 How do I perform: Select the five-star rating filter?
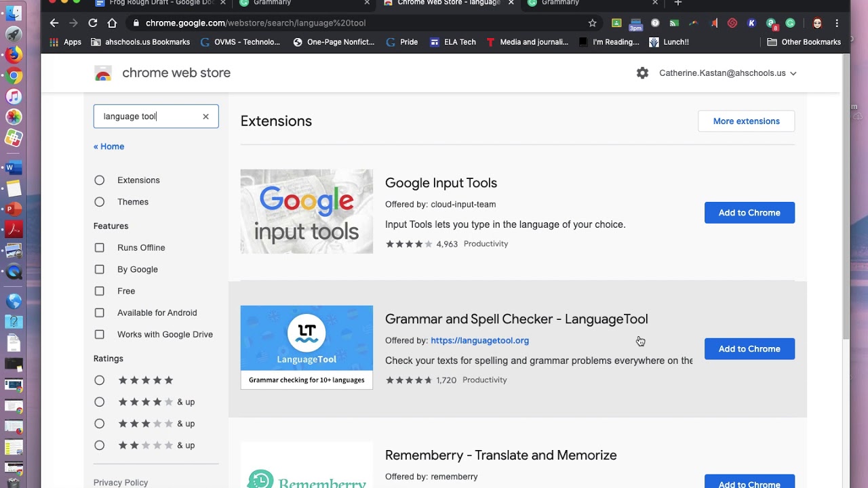point(100,380)
